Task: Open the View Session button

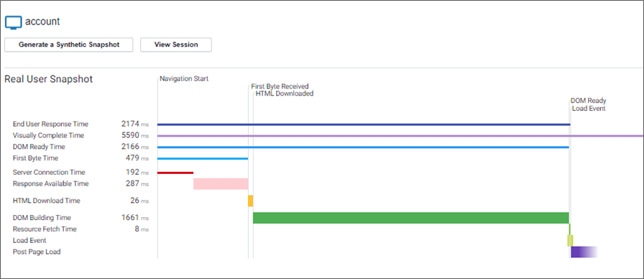Action: coord(176,45)
